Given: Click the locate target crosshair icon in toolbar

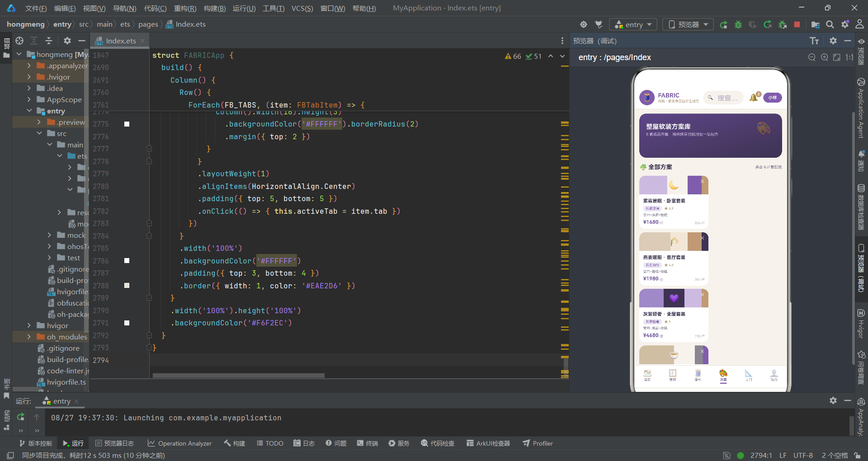Looking at the screenshot, I should click(584, 24).
